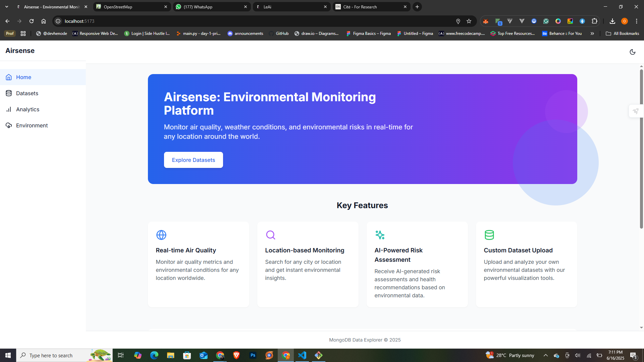The image size is (644, 362).
Task: Click the Home house icon in sidebar
Action: [x=9, y=77]
